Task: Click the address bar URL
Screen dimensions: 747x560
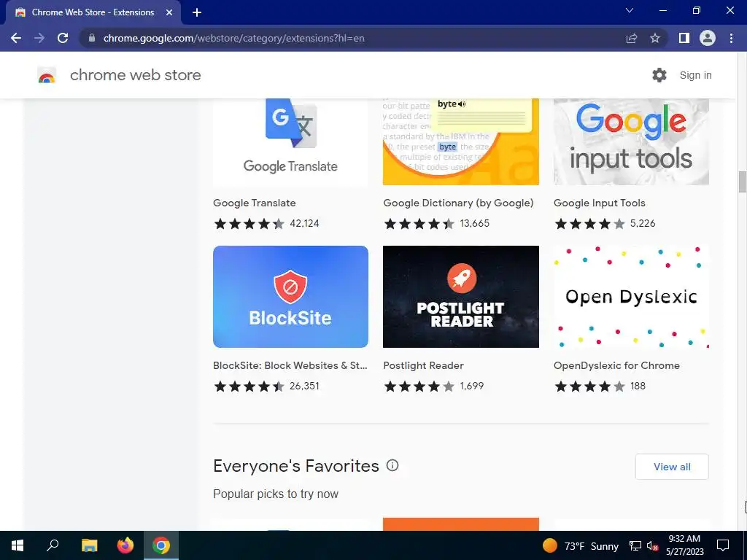Action: pos(234,38)
